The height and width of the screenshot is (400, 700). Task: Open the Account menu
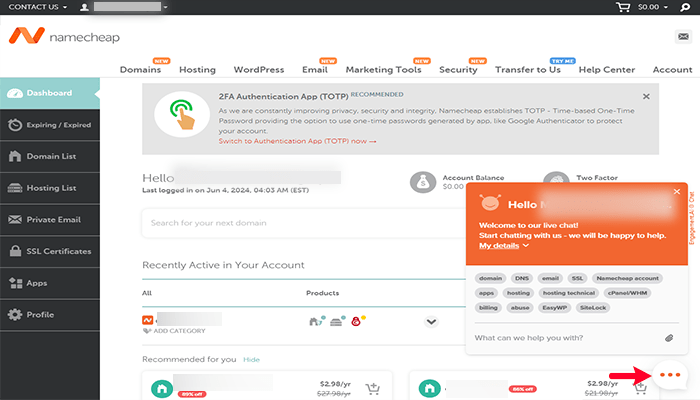click(x=672, y=70)
